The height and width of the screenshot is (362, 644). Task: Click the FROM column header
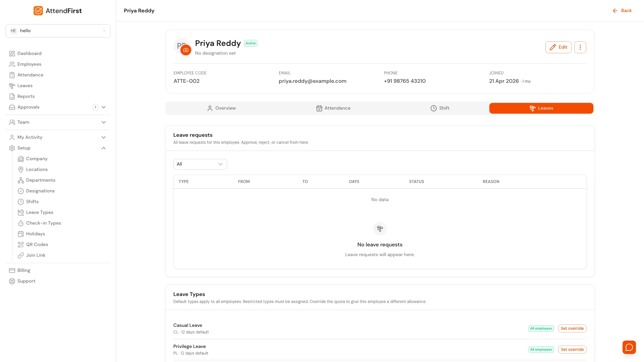pos(244,182)
